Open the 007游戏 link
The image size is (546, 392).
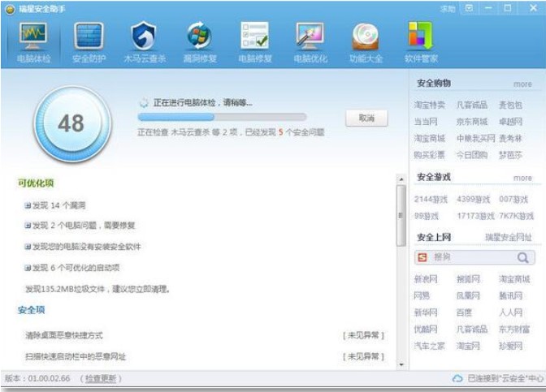click(513, 200)
